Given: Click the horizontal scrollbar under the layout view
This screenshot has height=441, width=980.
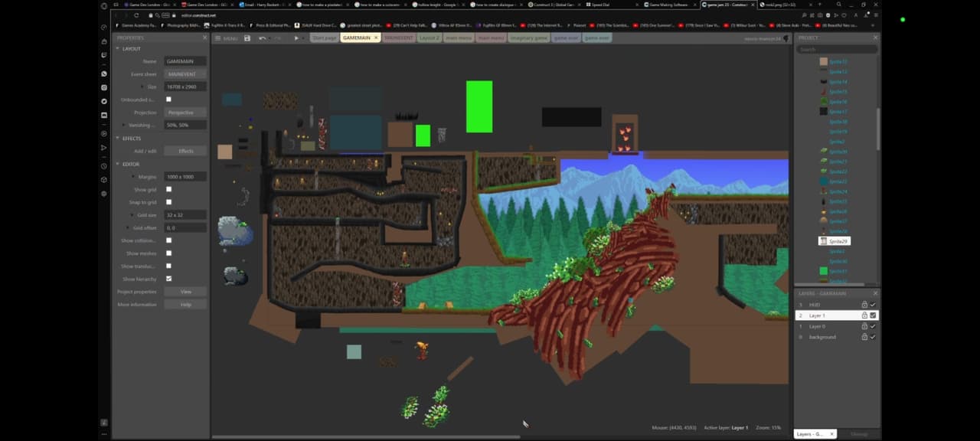Looking at the screenshot, I should pyautogui.click(x=367, y=437).
